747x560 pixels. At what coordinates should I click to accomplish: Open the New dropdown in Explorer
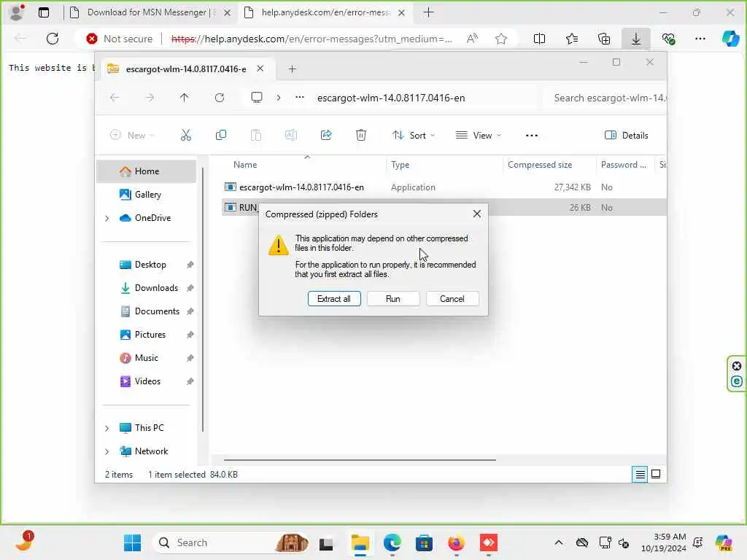tap(132, 135)
